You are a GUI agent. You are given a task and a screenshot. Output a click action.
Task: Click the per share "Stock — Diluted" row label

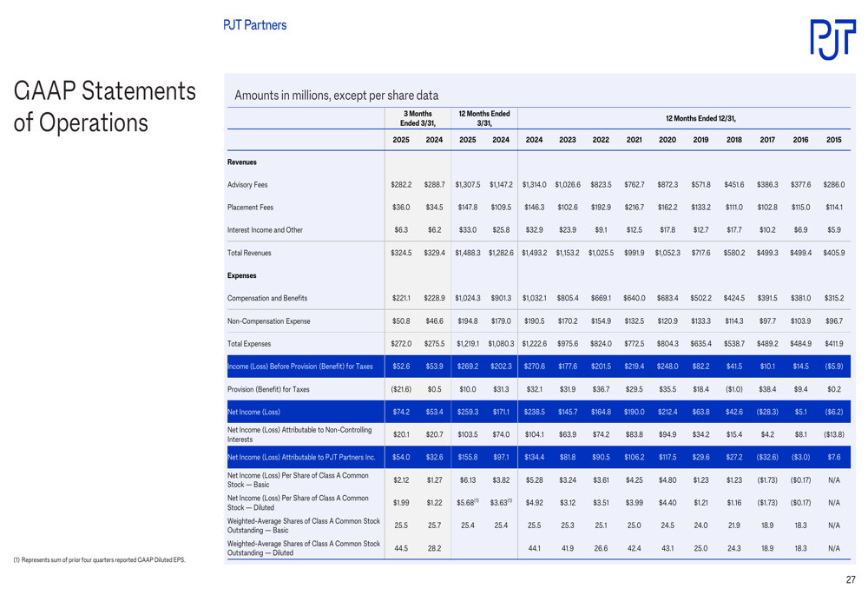point(298,503)
